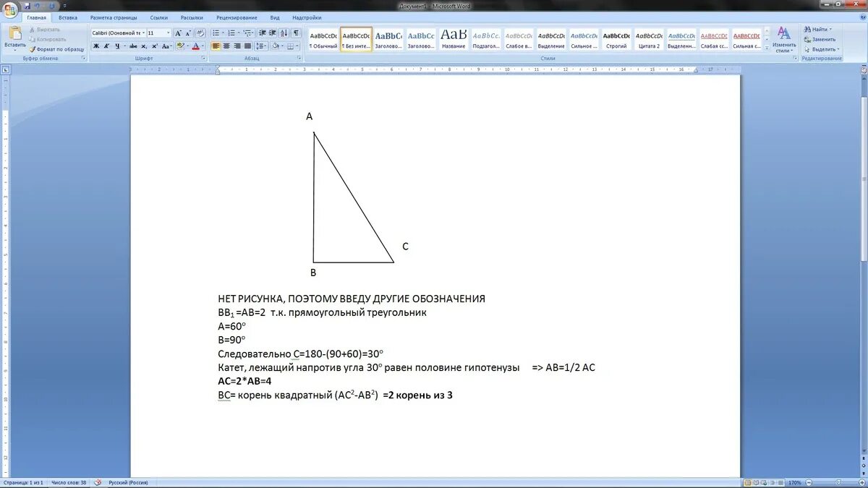Click full screen reading view icon
The image size is (868, 488).
(x=757, y=482)
